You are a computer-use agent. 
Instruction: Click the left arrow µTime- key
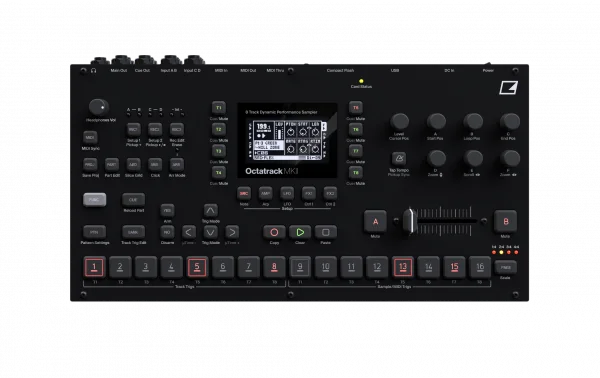189,232
